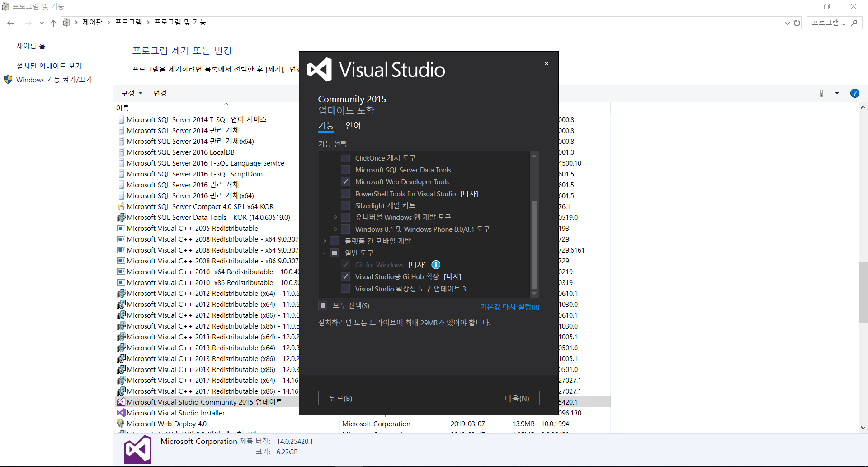Screen dimensions: 868x467
Task: Click the info icon next to Git for Windows
Action: 436,265
